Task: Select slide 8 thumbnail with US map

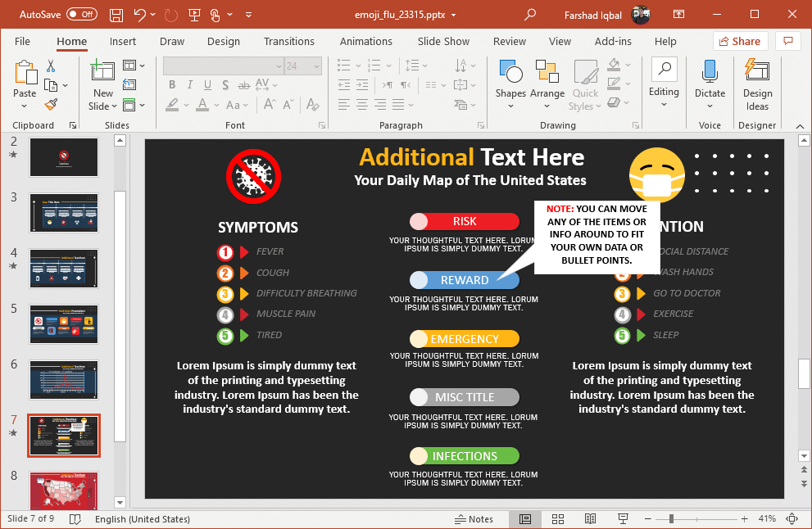Action: click(64, 490)
